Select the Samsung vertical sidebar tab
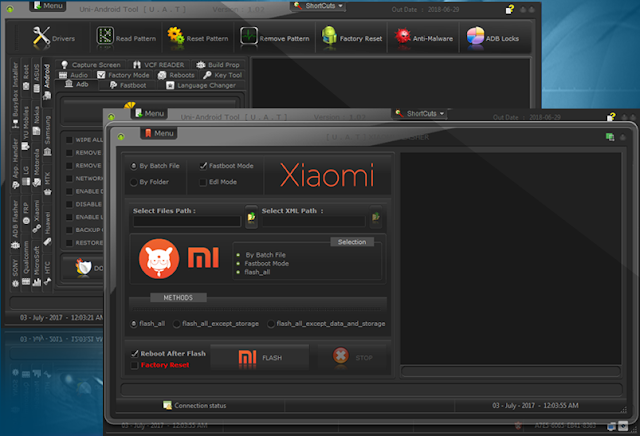Screen dimensions: 640x436 [x=47, y=135]
